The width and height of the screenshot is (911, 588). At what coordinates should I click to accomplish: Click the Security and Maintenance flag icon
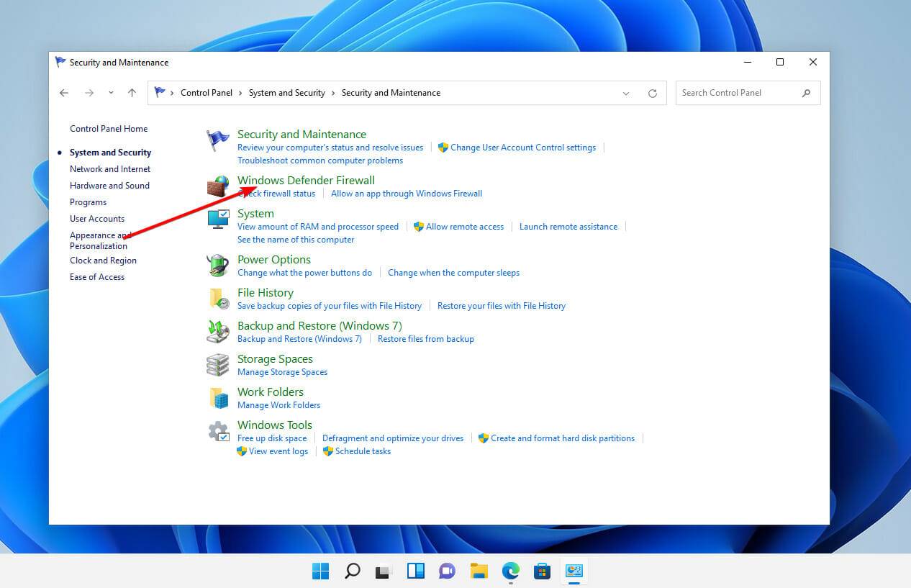coord(218,141)
